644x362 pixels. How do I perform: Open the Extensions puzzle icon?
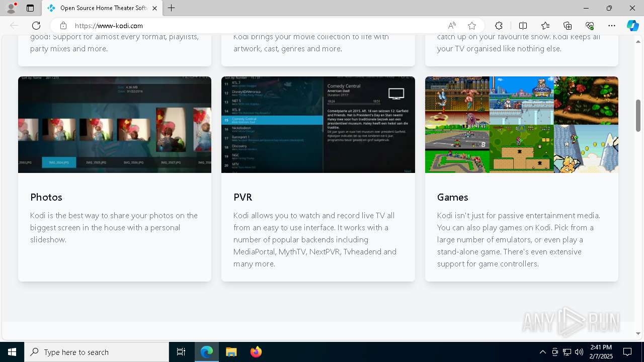click(x=499, y=26)
